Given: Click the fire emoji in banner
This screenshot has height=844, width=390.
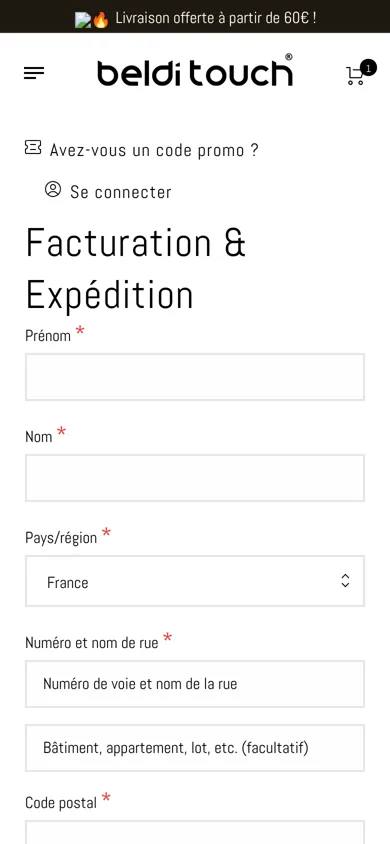Looking at the screenshot, I should [101, 20].
